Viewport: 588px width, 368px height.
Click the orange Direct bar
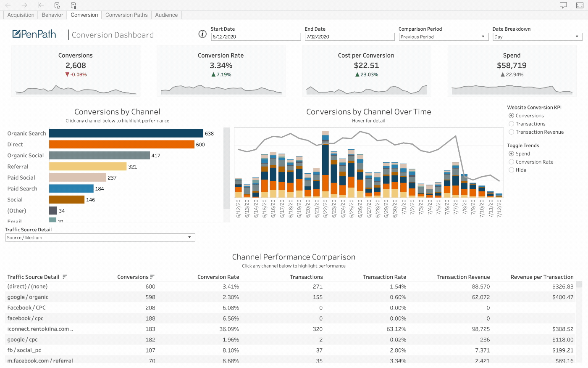click(122, 144)
